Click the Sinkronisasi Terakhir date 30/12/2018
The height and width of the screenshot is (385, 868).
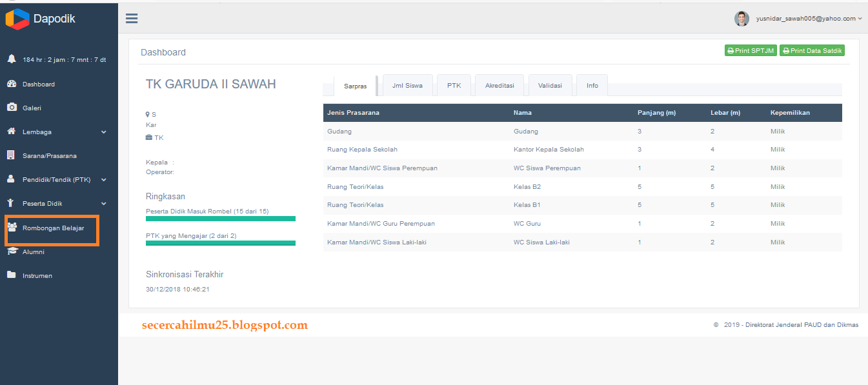(177, 290)
